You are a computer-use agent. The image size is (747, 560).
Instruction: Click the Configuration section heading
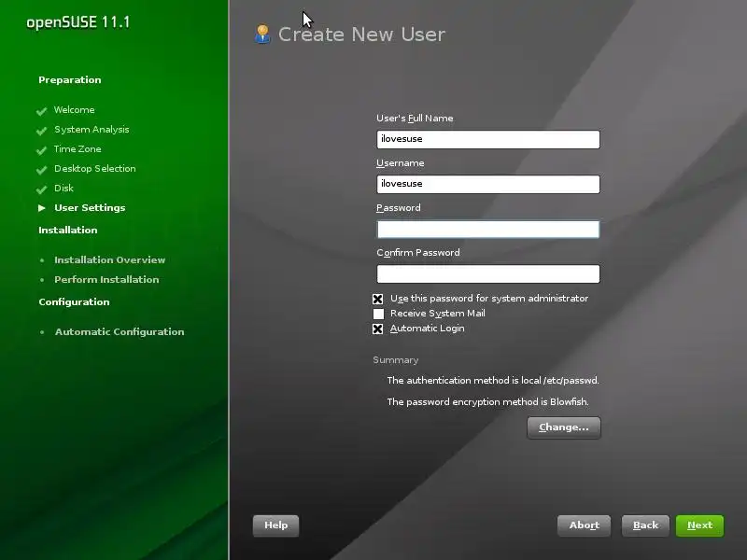coord(74,301)
